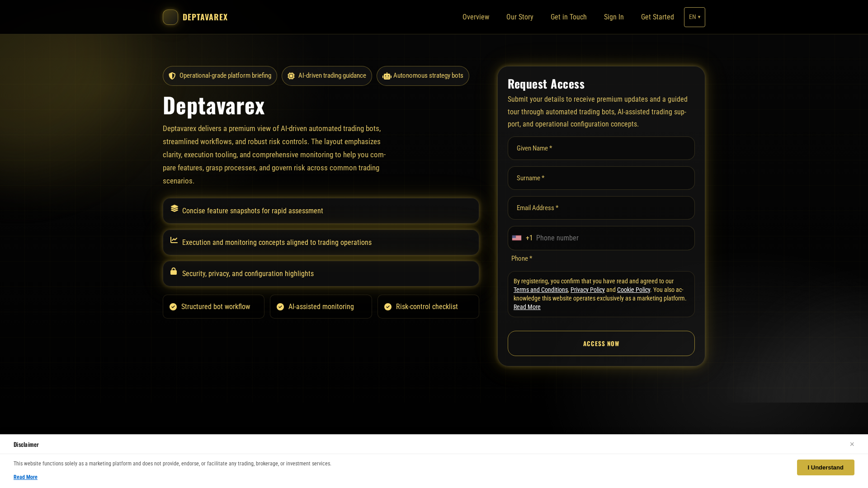Image resolution: width=868 pixels, height=488 pixels.
Task: Open the Privacy Policy link
Action: click(x=588, y=290)
